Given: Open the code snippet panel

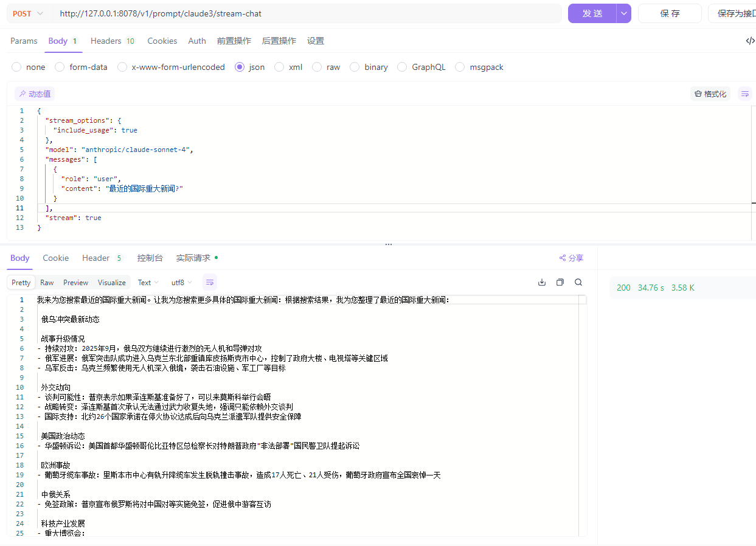Looking at the screenshot, I should 750,41.
